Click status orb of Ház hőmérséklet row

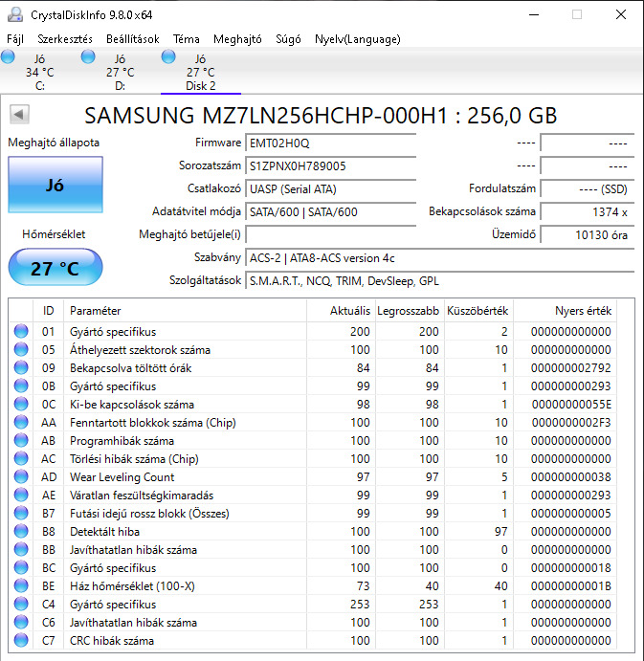(x=21, y=585)
